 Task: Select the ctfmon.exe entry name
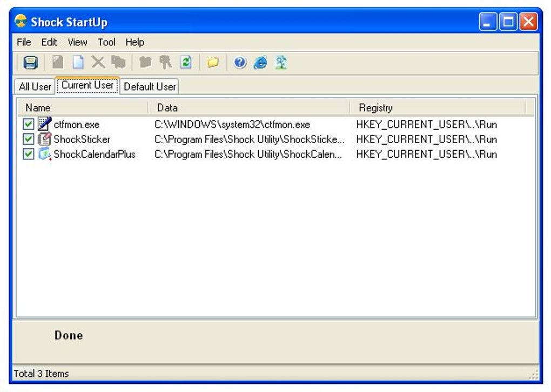tap(77, 124)
